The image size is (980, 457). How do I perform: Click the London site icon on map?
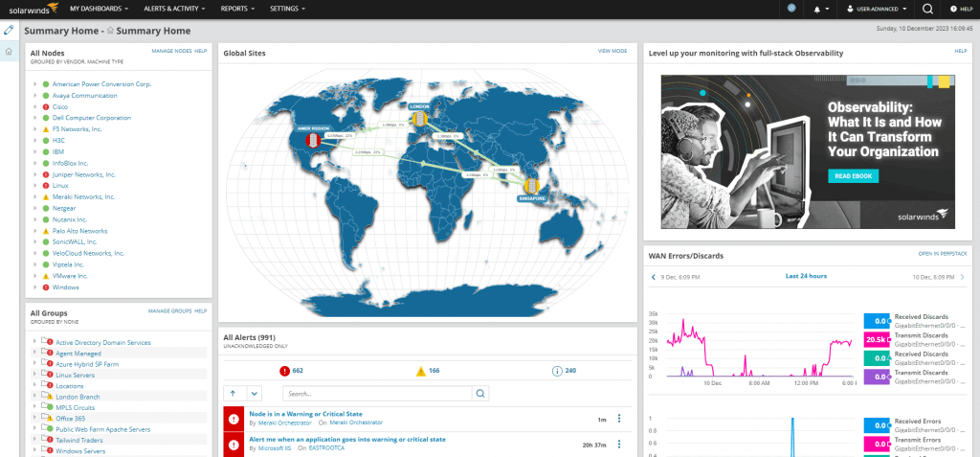pyautogui.click(x=420, y=118)
